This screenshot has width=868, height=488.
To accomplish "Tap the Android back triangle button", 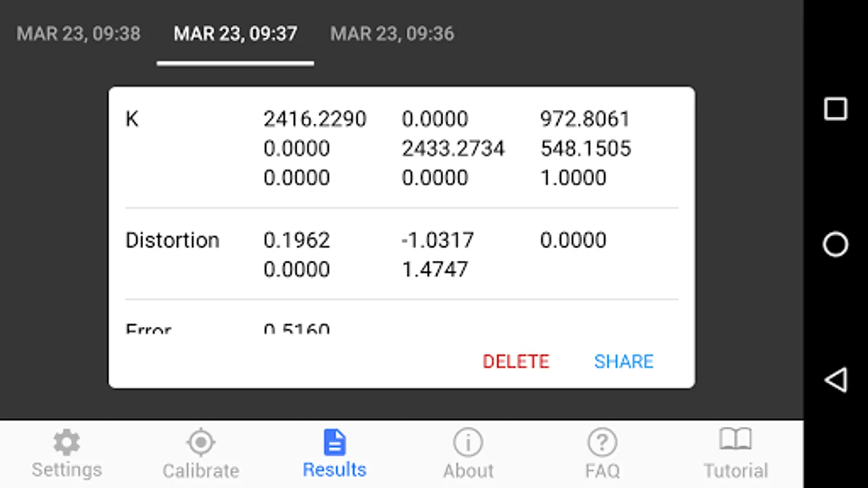I will [835, 380].
